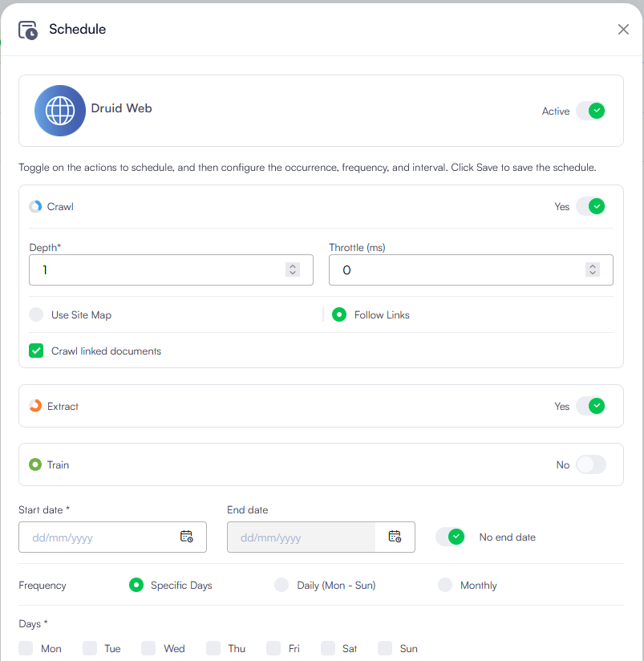Screen dimensions: 644x661
Task: Choose Daily (Mon - Sun) frequency
Action: pyautogui.click(x=281, y=585)
